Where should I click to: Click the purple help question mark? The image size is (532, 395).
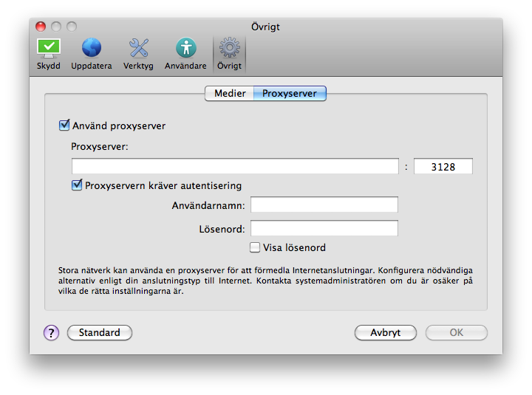pos(51,333)
